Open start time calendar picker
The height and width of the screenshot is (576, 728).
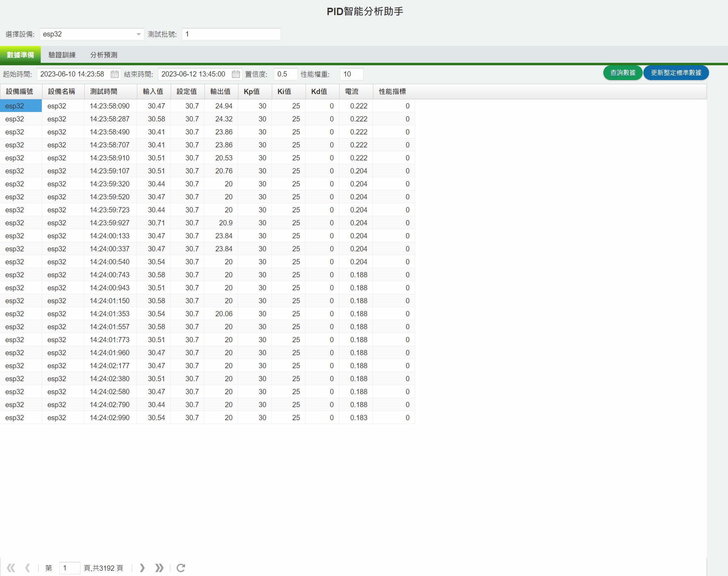click(x=114, y=74)
